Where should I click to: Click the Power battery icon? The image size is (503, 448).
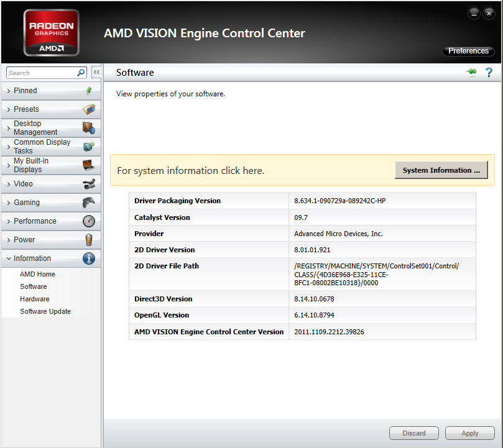click(89, 240)
